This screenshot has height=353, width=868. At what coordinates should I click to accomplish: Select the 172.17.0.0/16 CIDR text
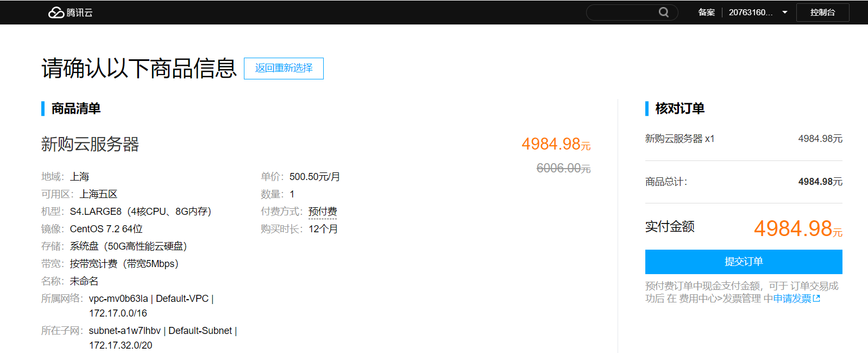pos(118,313)
